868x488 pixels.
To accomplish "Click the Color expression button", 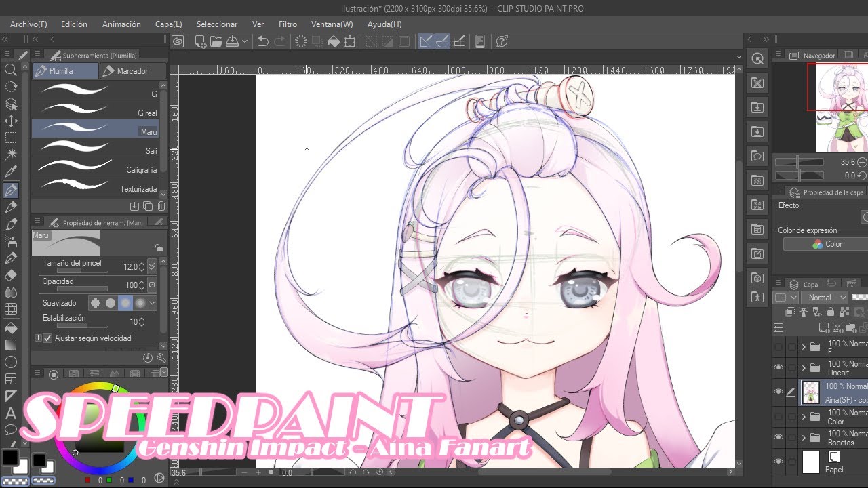I will click(826, 244).
